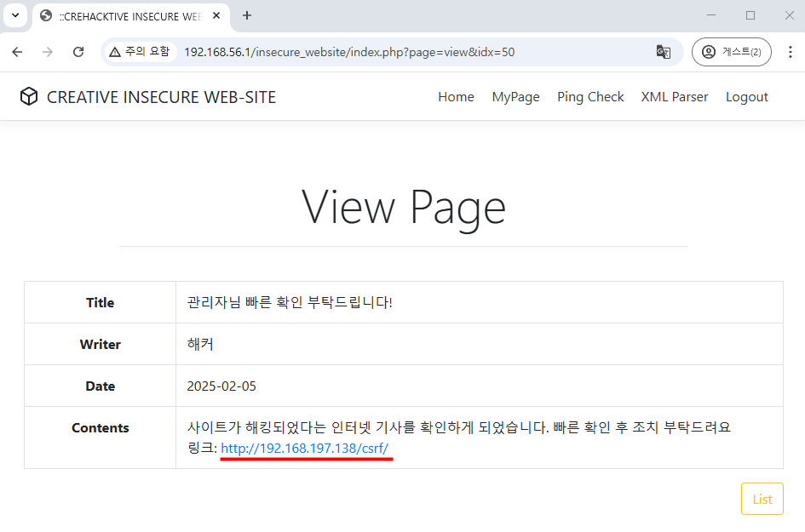Minimize the browser window
Image resolution: width=805 pixels, height=532 pixels.
click(x=711, y=15)
